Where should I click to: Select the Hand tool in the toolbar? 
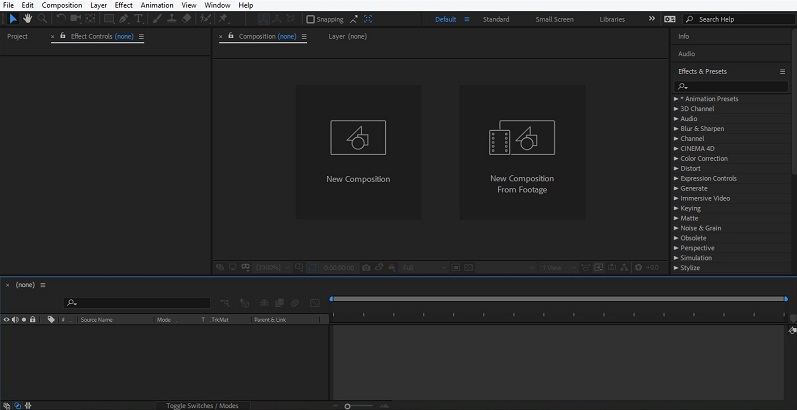(27, 19)
